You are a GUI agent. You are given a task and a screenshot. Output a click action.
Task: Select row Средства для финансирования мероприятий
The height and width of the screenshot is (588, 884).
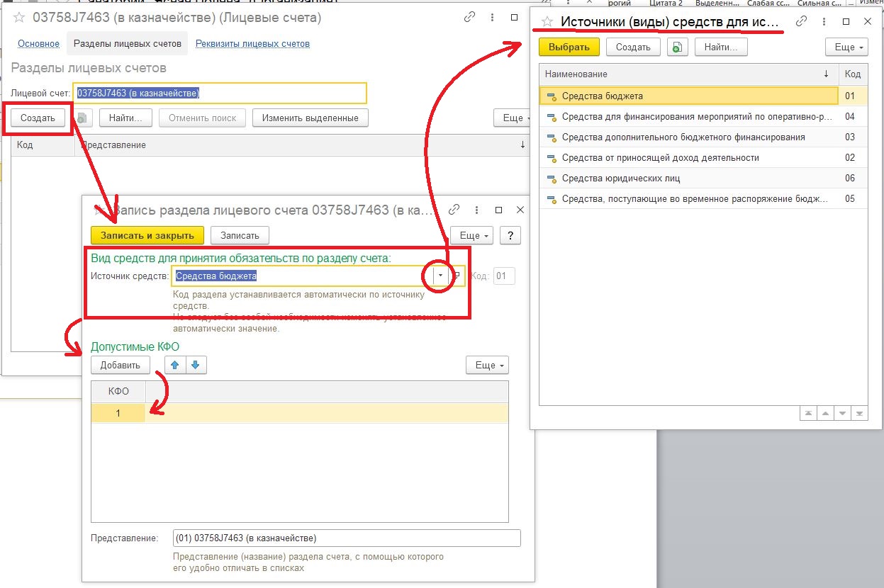tap(703, 116)
